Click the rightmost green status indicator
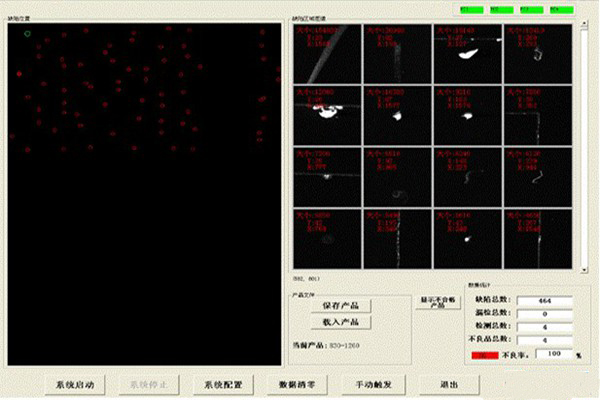The width and height of the screenshot is (600, 400). 562,10
